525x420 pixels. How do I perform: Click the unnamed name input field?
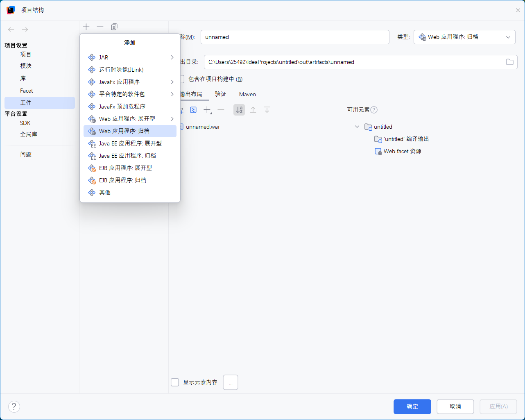(294, 37)
